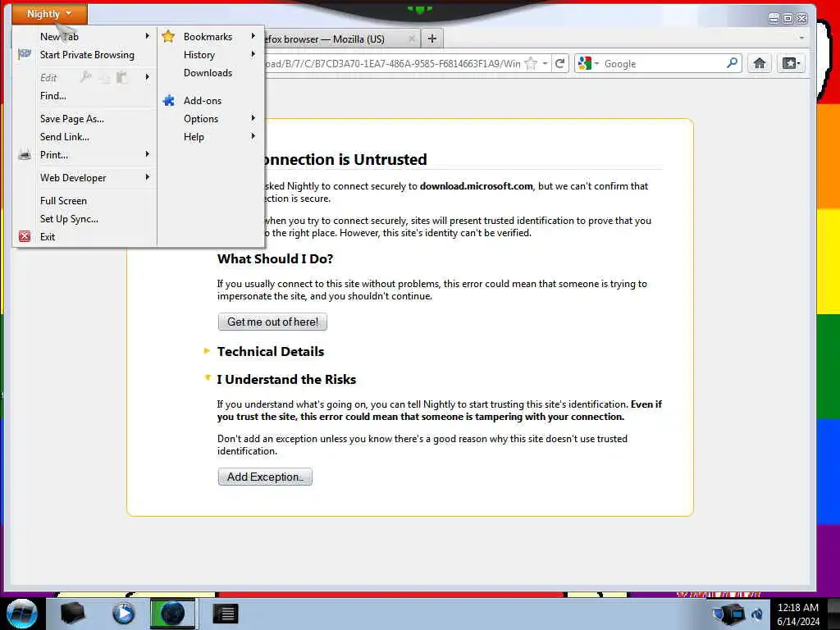Screen dimensions: 840x630
Task: Expand the New Tab submenu arrow
Action: pos(148,36)
